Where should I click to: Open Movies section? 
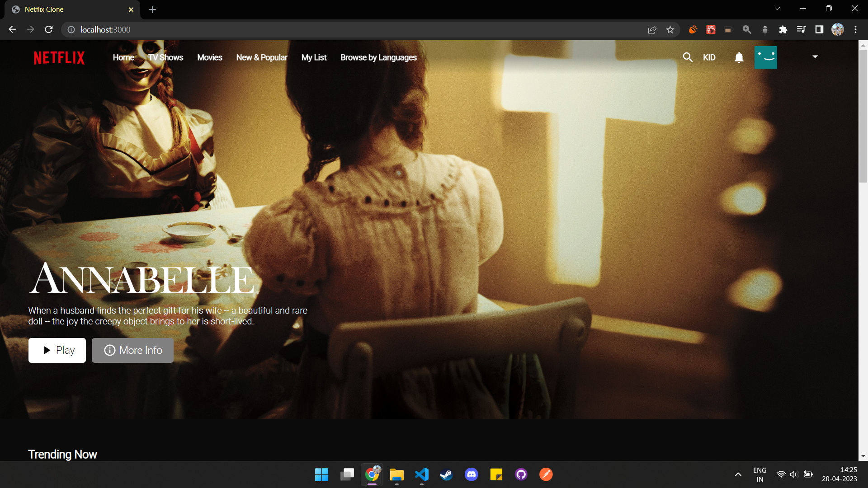point(210,57)
